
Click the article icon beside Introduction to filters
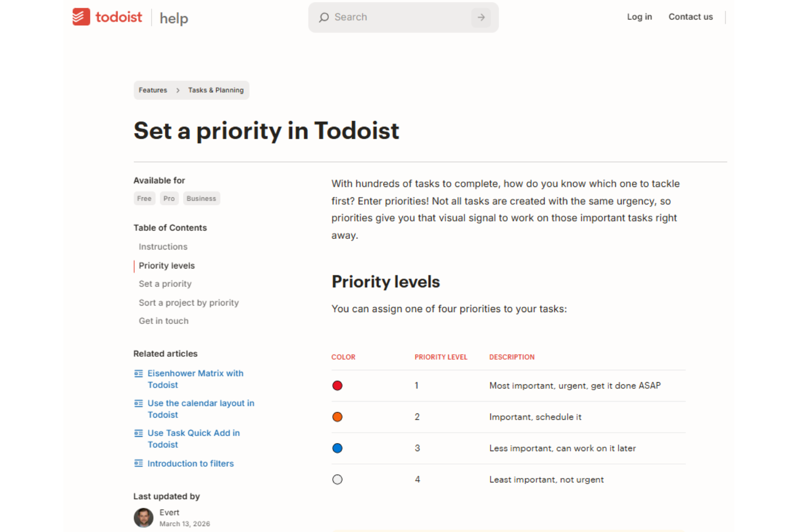[139, 464]
